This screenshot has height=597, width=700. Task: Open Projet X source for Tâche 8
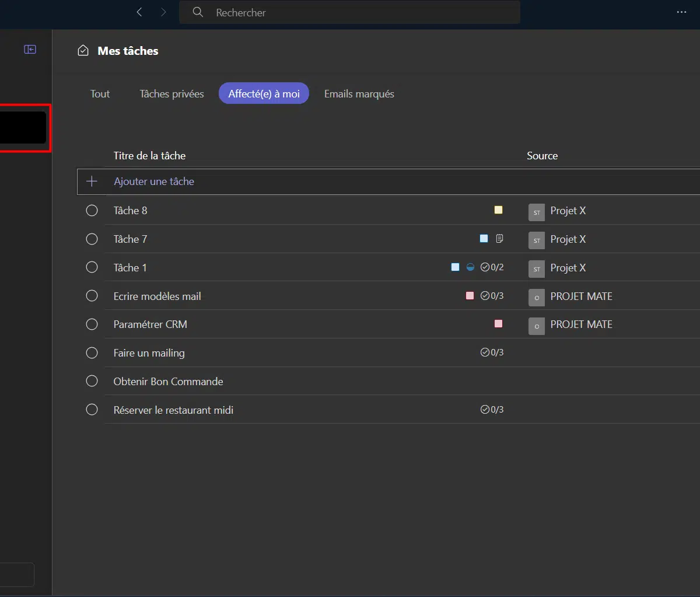[567, 211]
